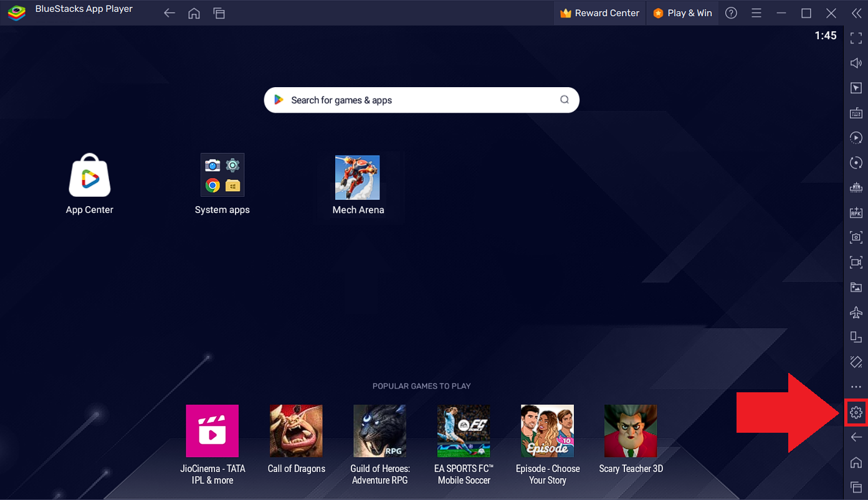Open Episode - Choose Your Story
This screenshot has height=500, width=868.
point(547,445)
